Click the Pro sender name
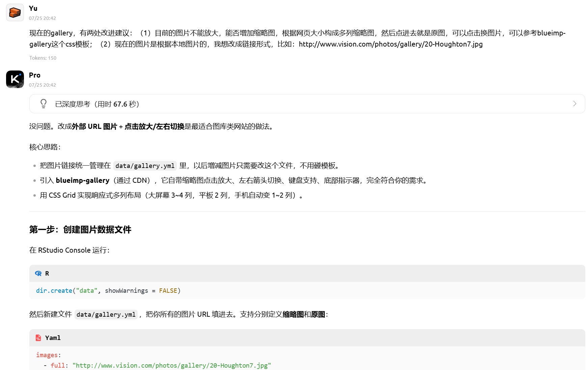The height and width of the screenshot is (370, 588). pos(35,75)
